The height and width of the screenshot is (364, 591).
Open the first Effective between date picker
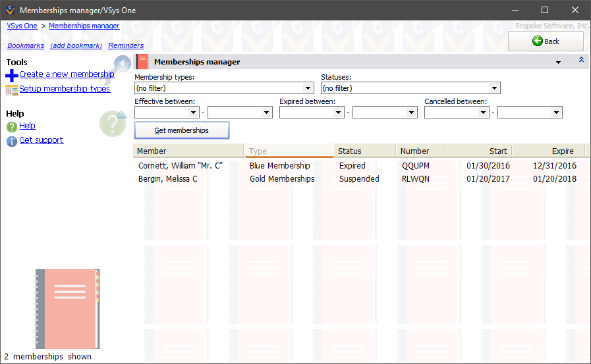tap(194, 113)
